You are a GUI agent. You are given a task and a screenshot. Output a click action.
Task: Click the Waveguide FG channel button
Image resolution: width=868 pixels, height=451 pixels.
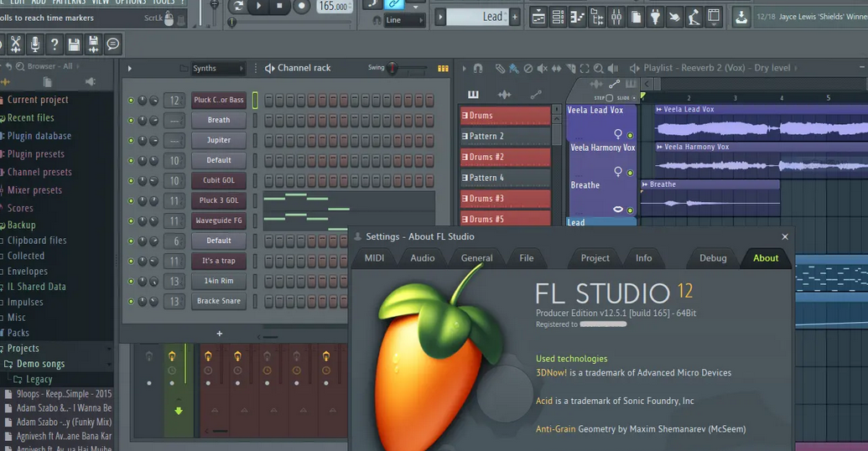click(x=219, y=220)
